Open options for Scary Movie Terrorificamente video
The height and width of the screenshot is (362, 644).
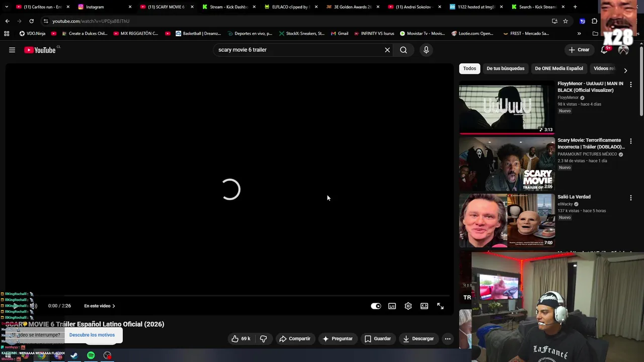(630, 142)
